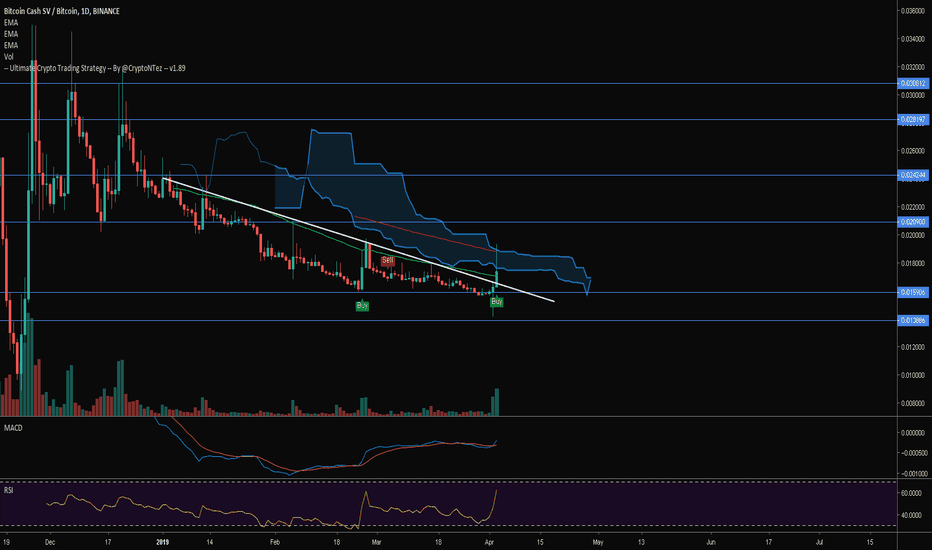932x550 pixels.
Task: Click the Feb date on time axis
Action: pos(275,542)
